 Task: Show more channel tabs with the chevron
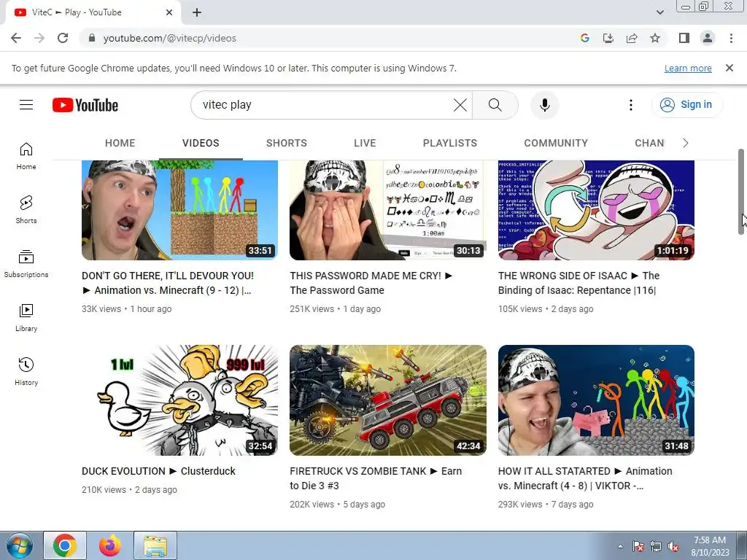click(686, 143)
